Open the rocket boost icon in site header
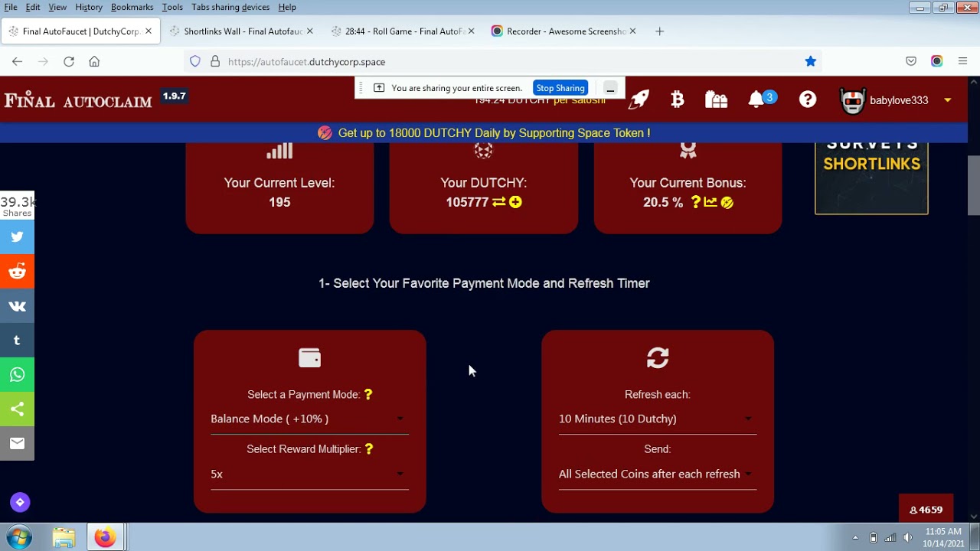Image resolution: width=980 pixels, height=551 pixels. [639, 99]
